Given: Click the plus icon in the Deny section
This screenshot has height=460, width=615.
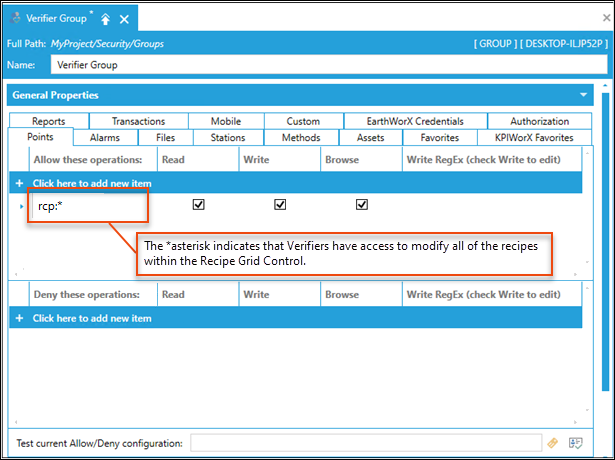Looking at the screenshot, I should click(x=19, y=318).
